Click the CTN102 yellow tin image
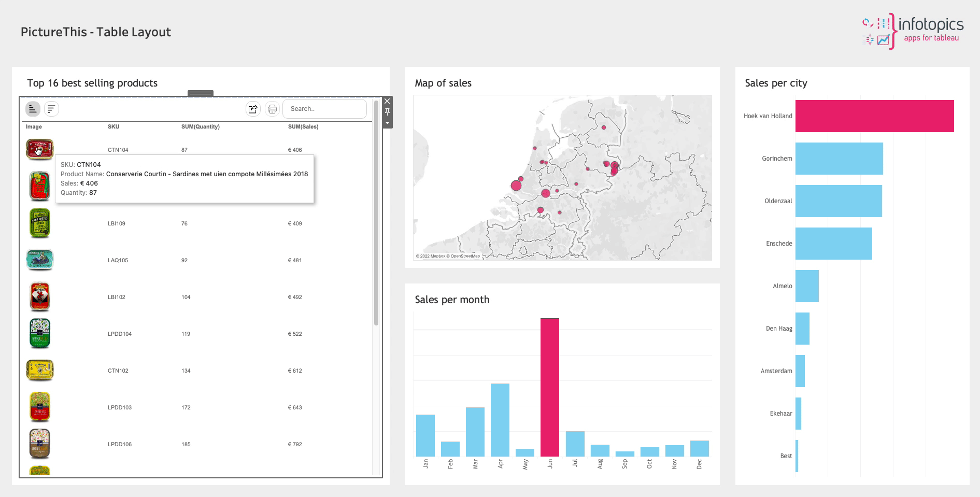Image resolution: width=980 pixels, height=497 pixels. [40, 371]
